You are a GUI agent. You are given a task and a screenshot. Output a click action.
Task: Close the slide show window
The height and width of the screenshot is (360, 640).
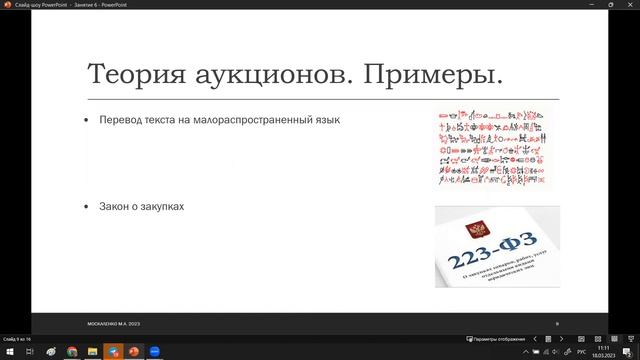630,4
